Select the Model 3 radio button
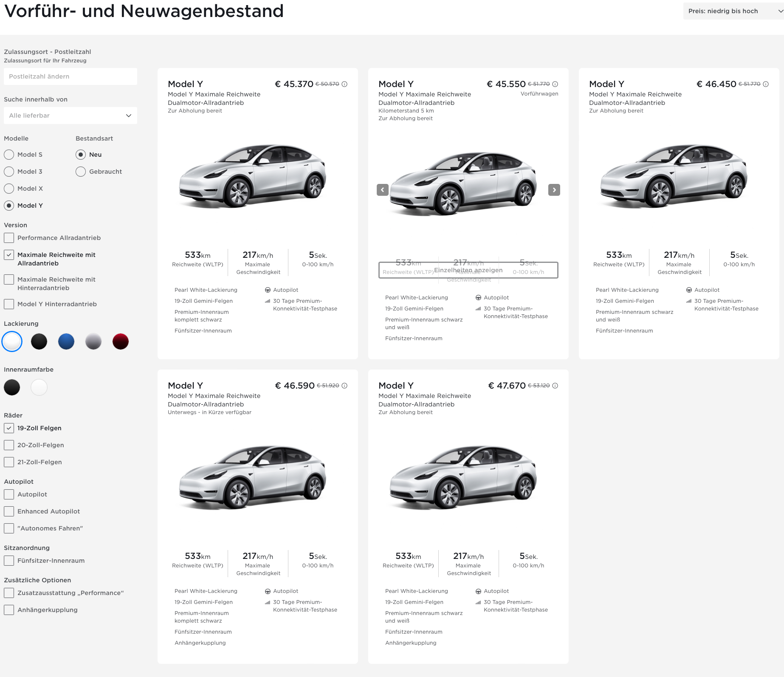 coord(9,172)
